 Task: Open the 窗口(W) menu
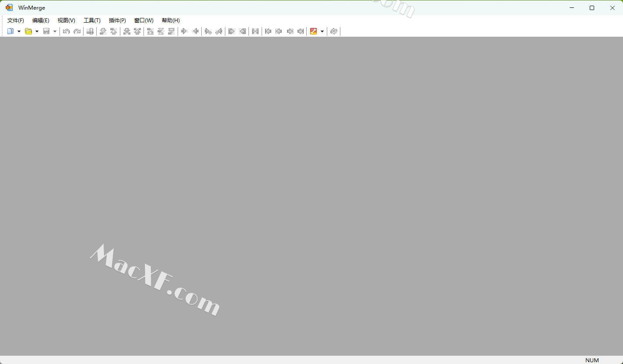[144, 20]
